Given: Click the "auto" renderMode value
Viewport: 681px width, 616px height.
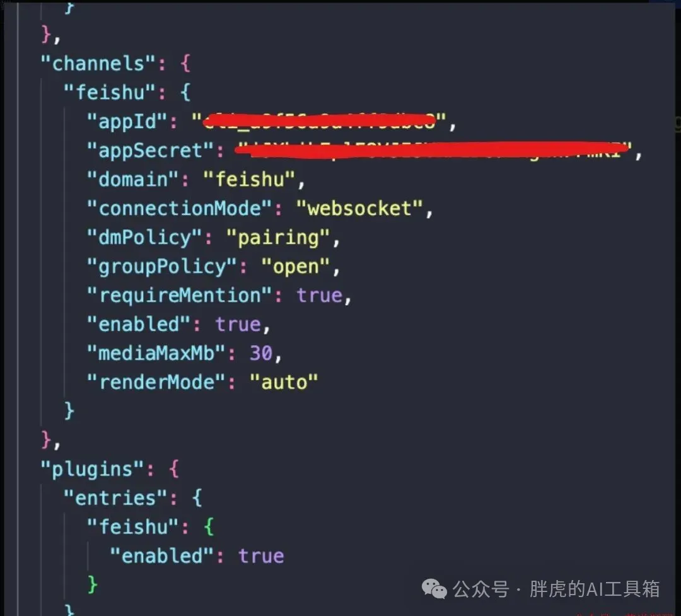Looking at the screenshot, I should coord(284,382).
